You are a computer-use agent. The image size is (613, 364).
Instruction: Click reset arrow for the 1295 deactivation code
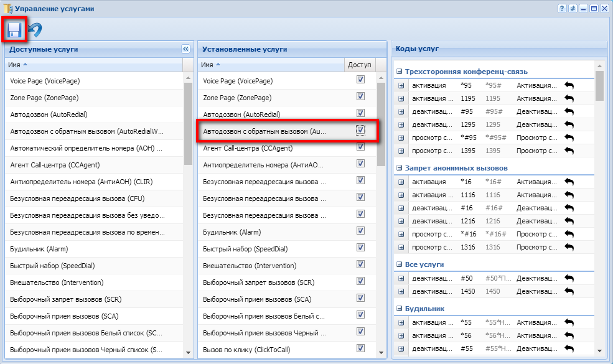(569, 124)
